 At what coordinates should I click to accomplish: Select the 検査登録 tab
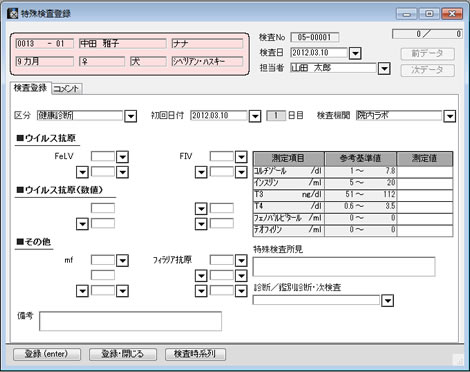30,88
